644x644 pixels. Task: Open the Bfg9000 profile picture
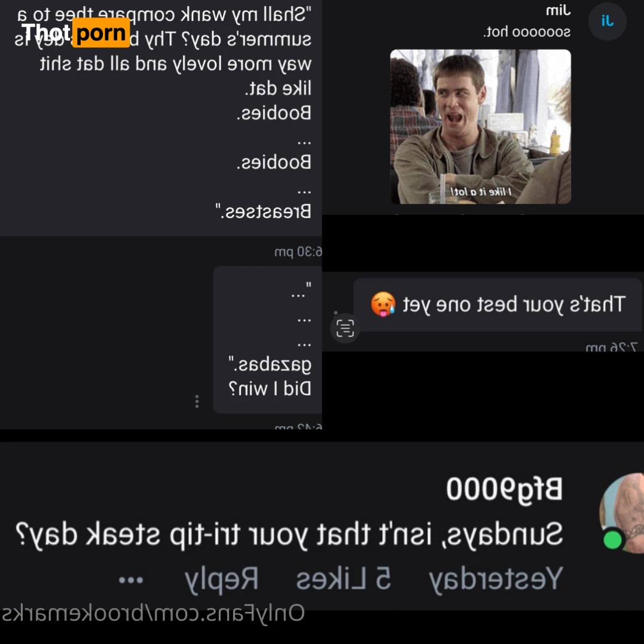click(622, 514)
